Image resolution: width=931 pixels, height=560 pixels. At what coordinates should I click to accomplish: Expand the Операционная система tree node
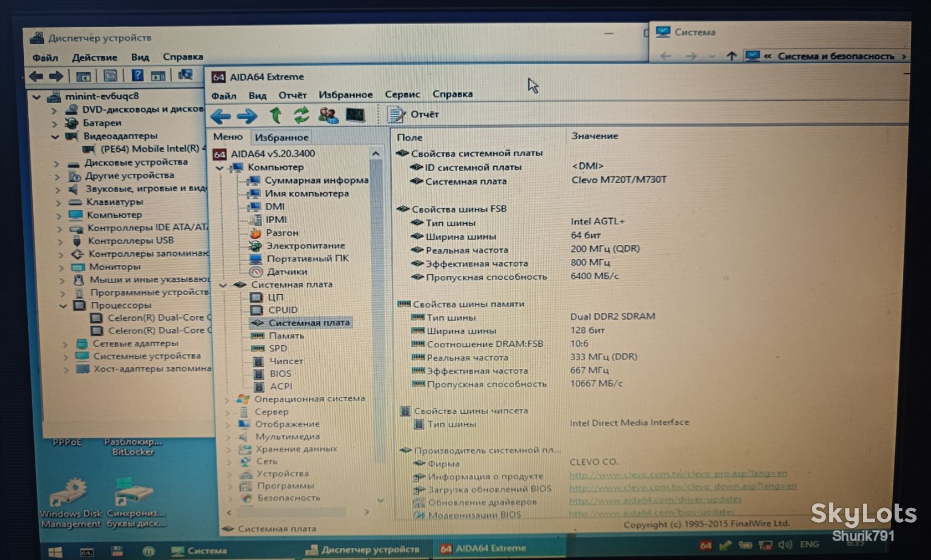click(x=227, y=399)
